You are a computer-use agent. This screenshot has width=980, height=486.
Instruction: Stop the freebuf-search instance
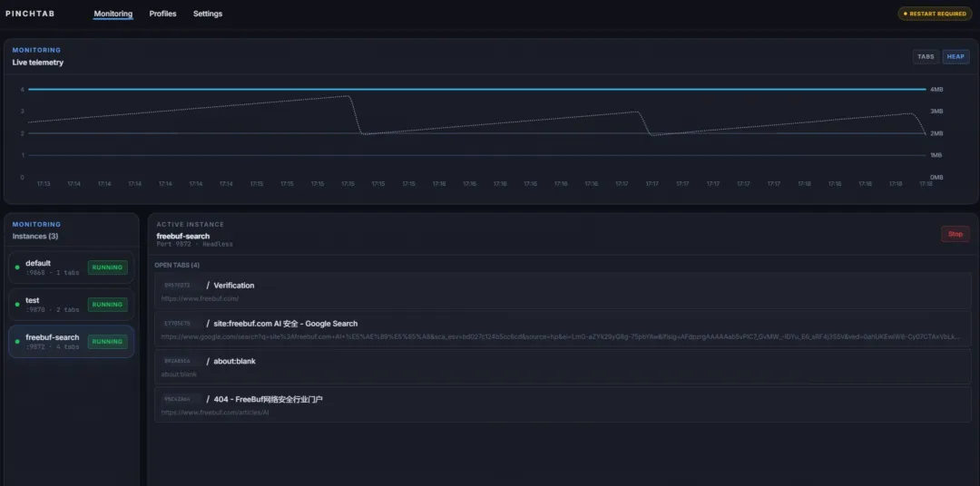[x=955, y=234]
